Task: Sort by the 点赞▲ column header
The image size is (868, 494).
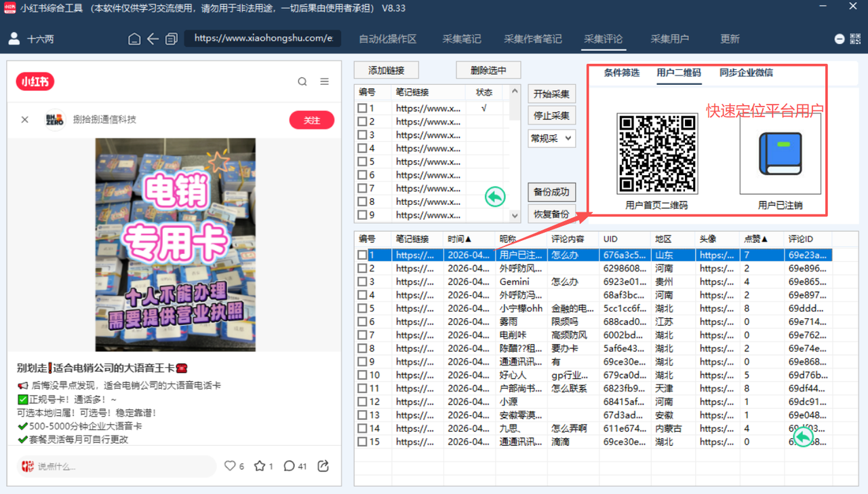Action: coord(762,240)
